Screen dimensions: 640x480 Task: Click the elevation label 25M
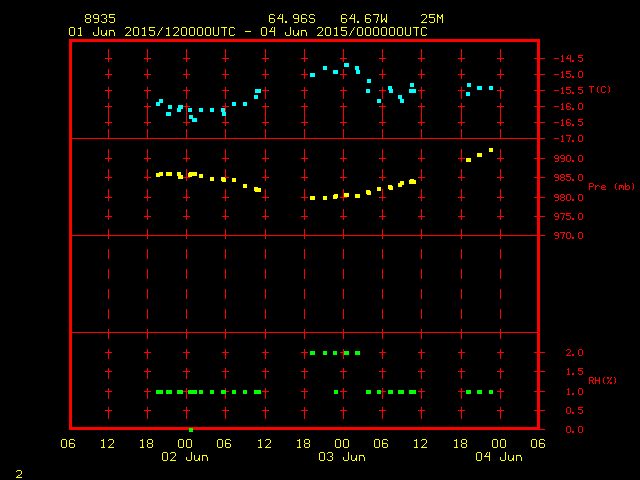click(432, 19)
